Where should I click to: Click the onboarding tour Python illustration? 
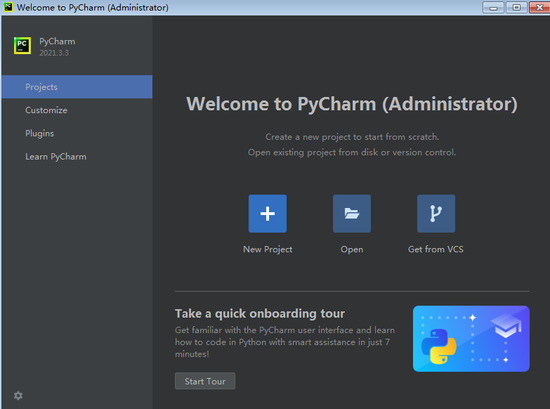tap(471, 338)
